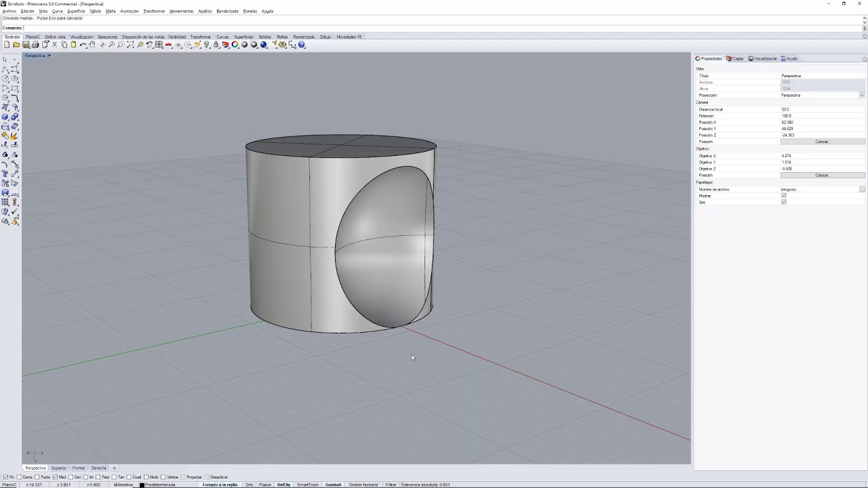The image size is (868, 488).
Task: Select the Box solid tool in left toolbar
Action: (5, 117)
